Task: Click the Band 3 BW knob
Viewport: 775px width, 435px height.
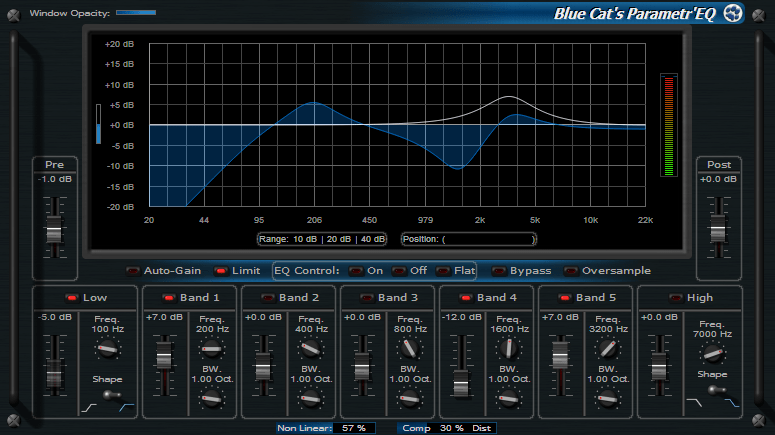Action: (x=409, y=398)
